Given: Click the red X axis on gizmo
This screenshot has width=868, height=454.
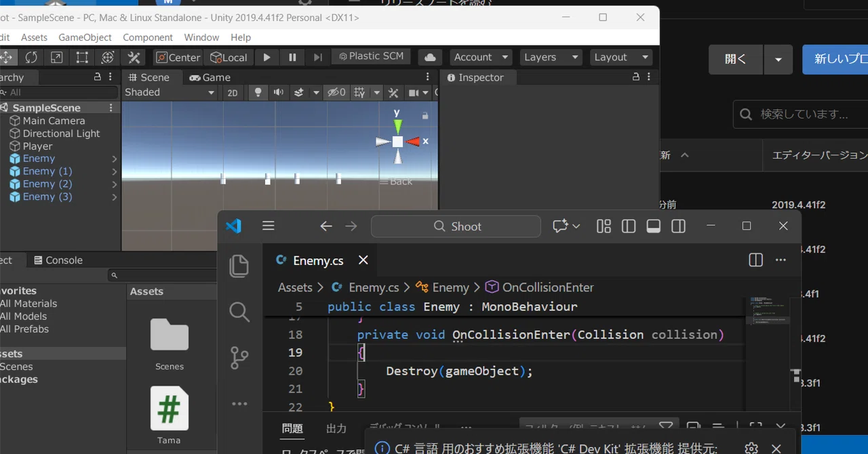Looking at the screenshot, I should [413, 142].
